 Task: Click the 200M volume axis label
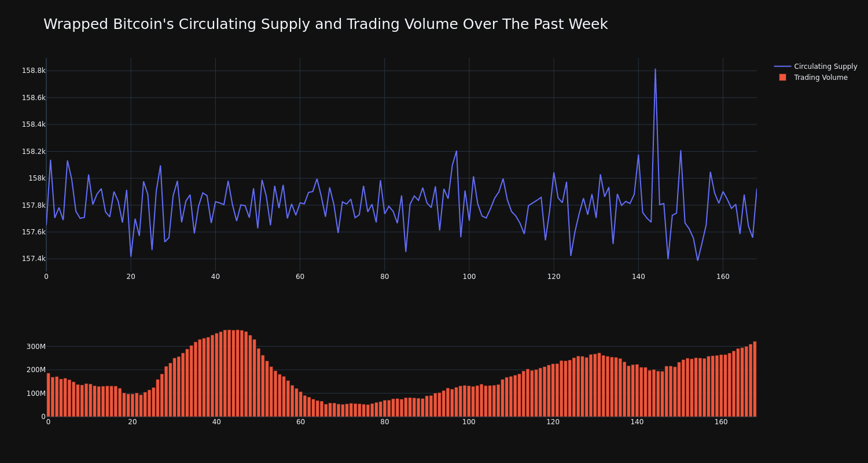click(35, 370)
